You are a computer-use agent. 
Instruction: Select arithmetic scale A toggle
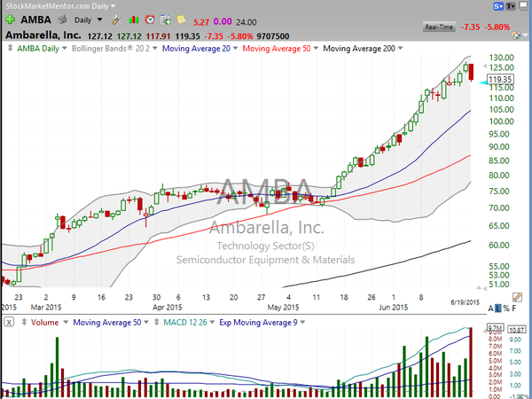(490, 309)
